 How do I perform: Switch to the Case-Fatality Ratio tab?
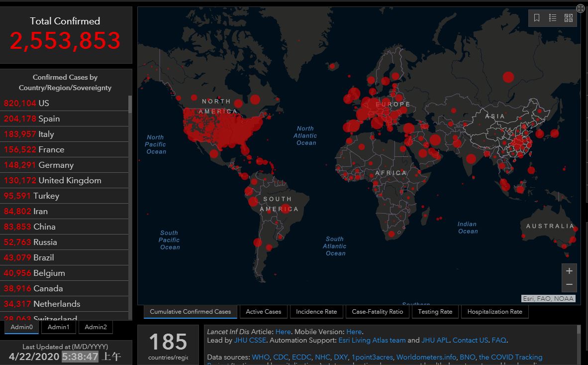(x=377, y=312)
